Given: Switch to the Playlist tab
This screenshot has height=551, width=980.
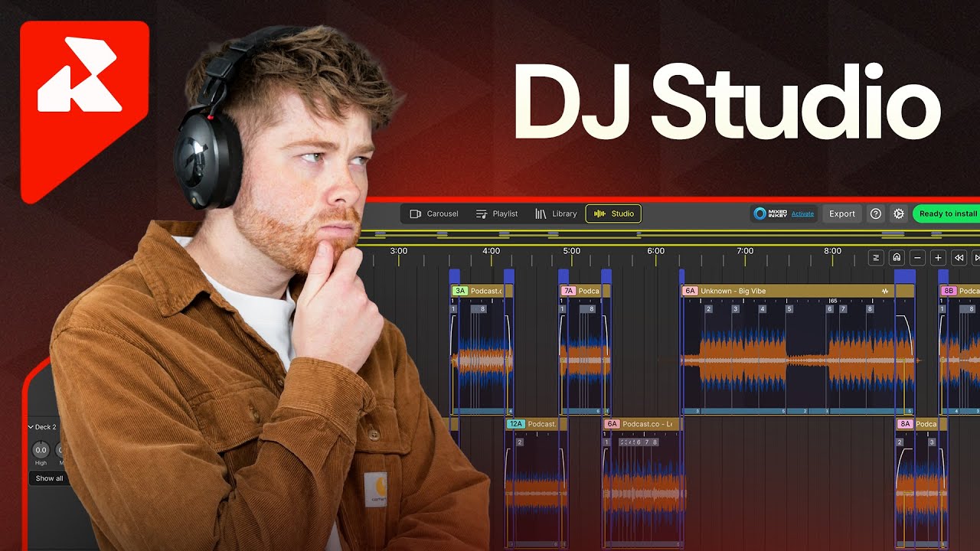Looking at the screenshot, I should coord(497,214).
